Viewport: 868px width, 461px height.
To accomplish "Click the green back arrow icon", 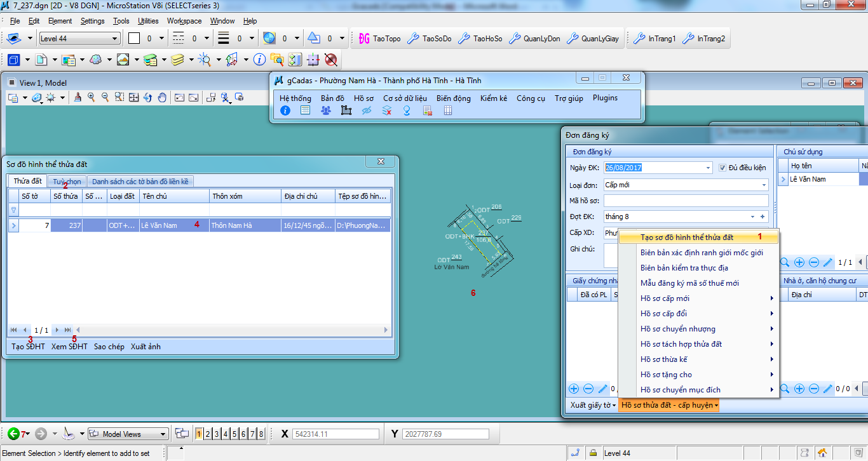I will [x=13, y=434].
